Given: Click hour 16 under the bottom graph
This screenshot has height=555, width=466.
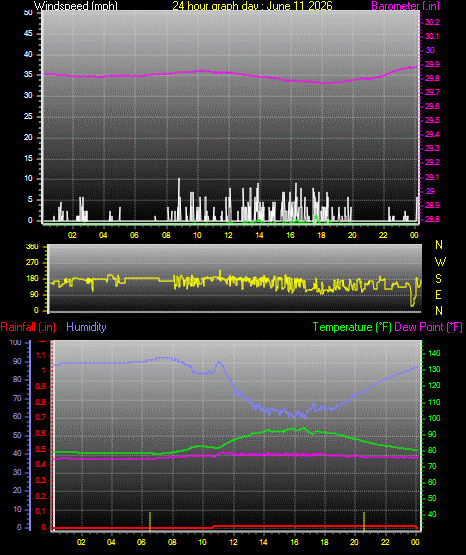Looking at the screenshot, I should tap(294, 542).
